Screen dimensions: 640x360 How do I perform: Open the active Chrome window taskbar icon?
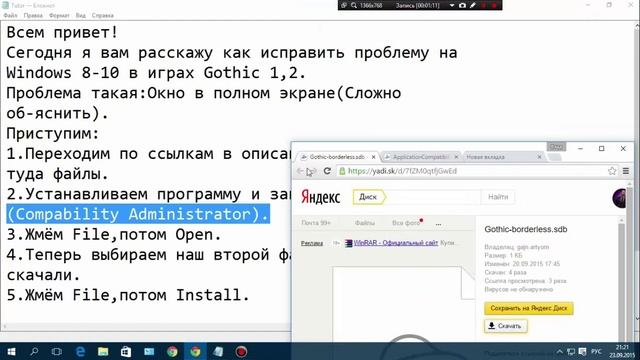[195, 351]
